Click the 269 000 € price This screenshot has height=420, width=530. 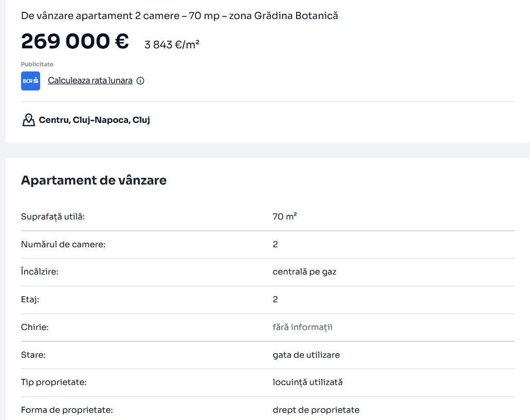tap(75, 41)
